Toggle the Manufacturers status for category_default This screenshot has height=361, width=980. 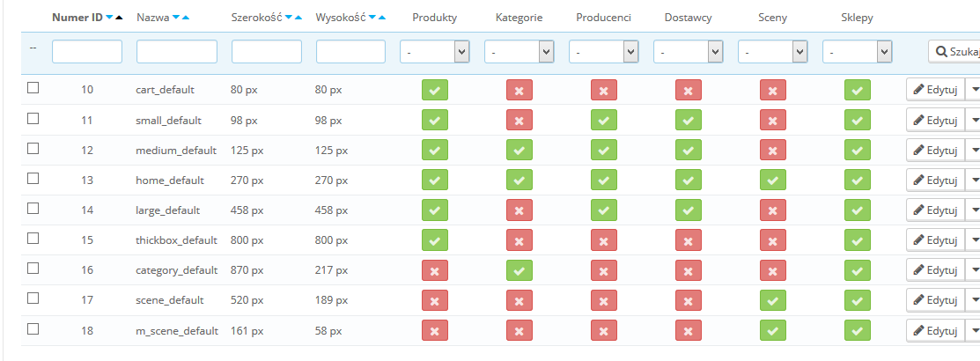[x=604, y=270]
